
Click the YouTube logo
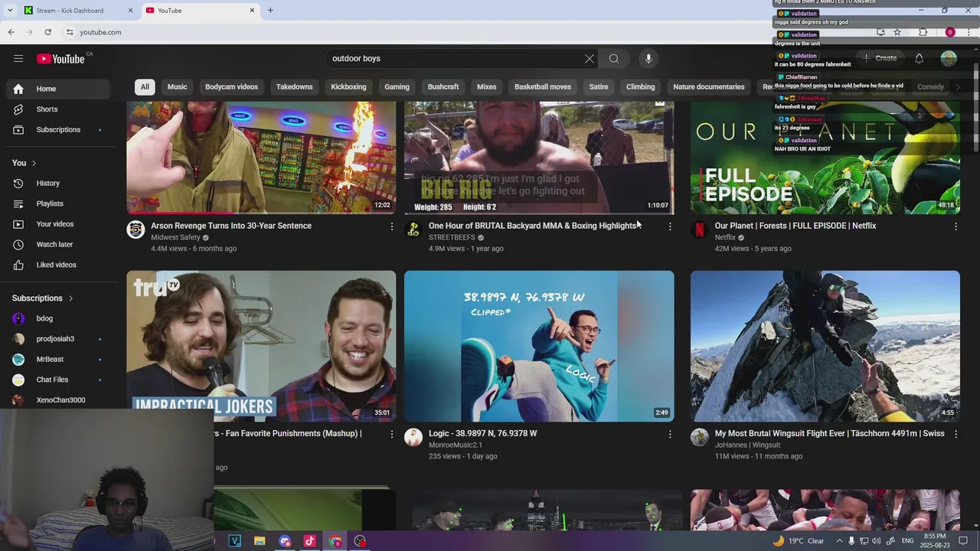pyautogui.click(x=61, y=59)
